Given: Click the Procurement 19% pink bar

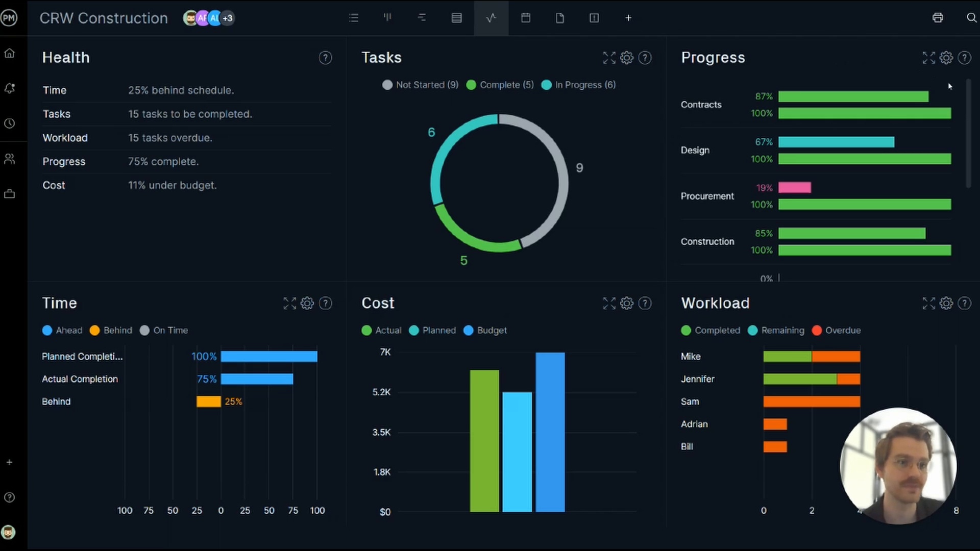Looking at the screenshot, I should click(x=795, y=188).
